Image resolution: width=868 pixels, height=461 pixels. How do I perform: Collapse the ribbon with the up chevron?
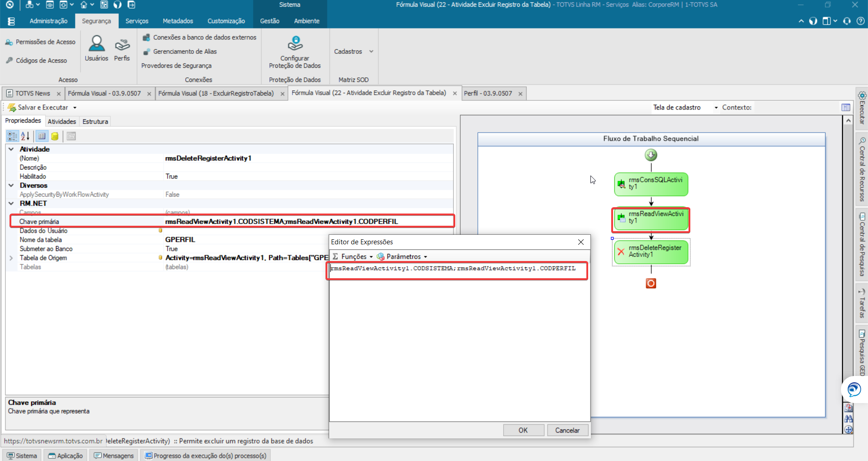[802, 21]
